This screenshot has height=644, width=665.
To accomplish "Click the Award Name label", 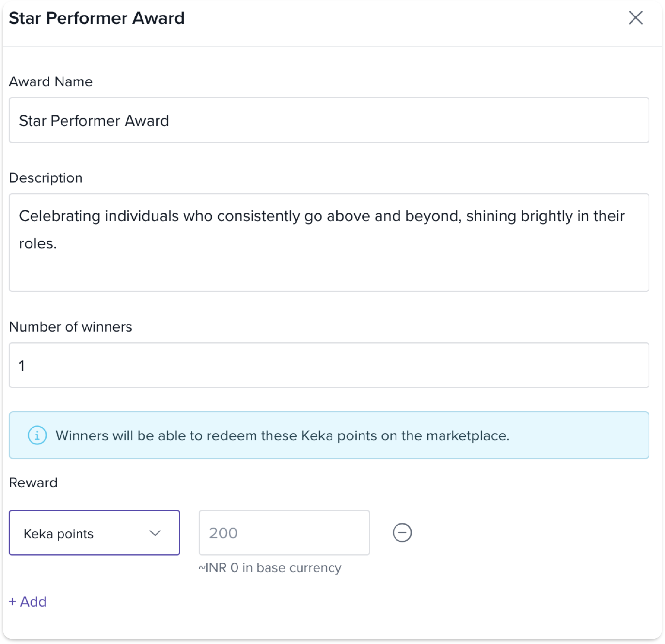I will pos(50,81).
